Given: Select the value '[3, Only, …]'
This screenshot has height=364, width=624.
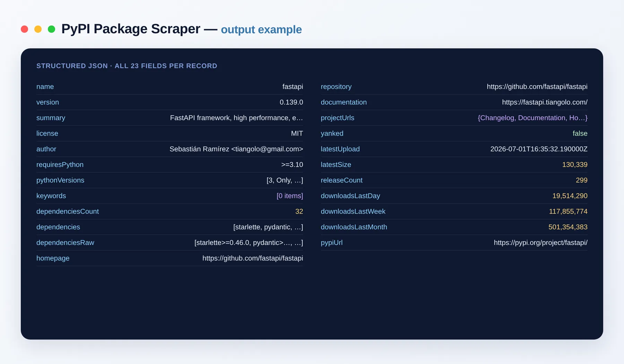Looking at the screenshot, I should (x=285, y=180).
